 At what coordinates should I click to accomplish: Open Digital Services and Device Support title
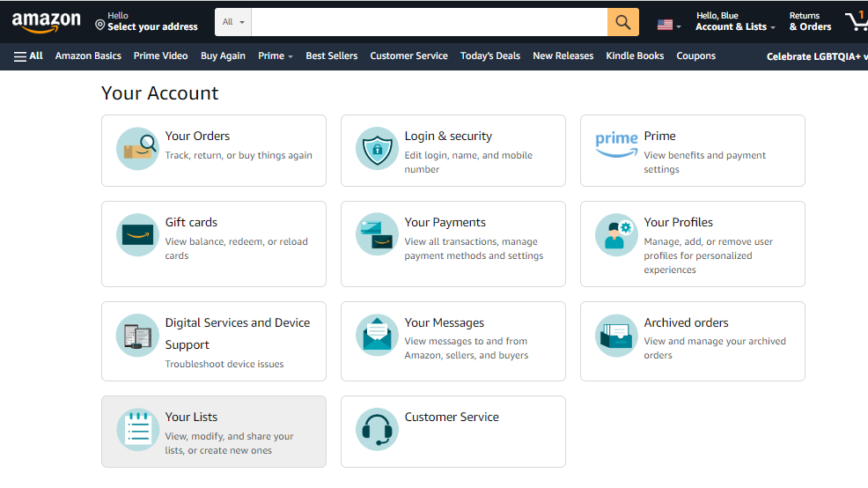(238, 334)
